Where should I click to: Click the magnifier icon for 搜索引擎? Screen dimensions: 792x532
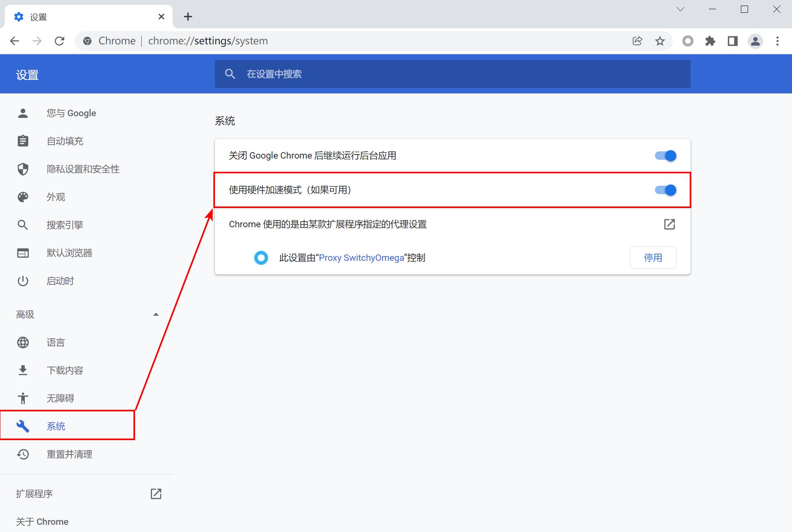tap(23, 225)
